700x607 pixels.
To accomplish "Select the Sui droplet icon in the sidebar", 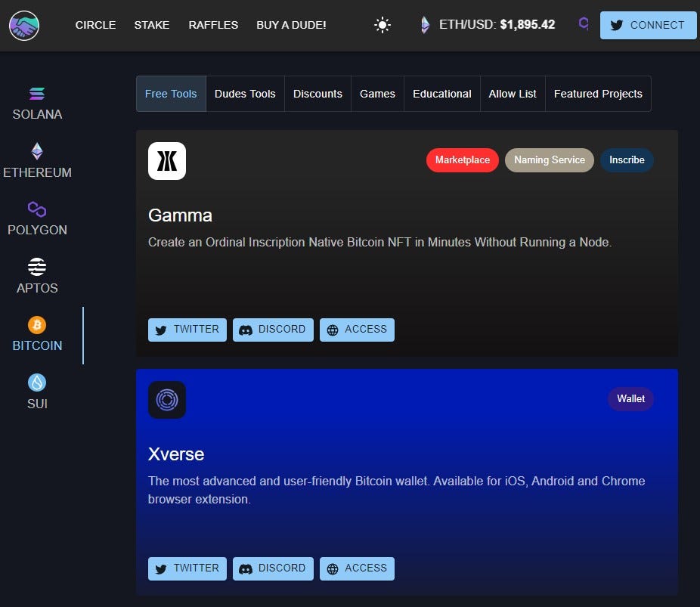I will tap(37, 382).
